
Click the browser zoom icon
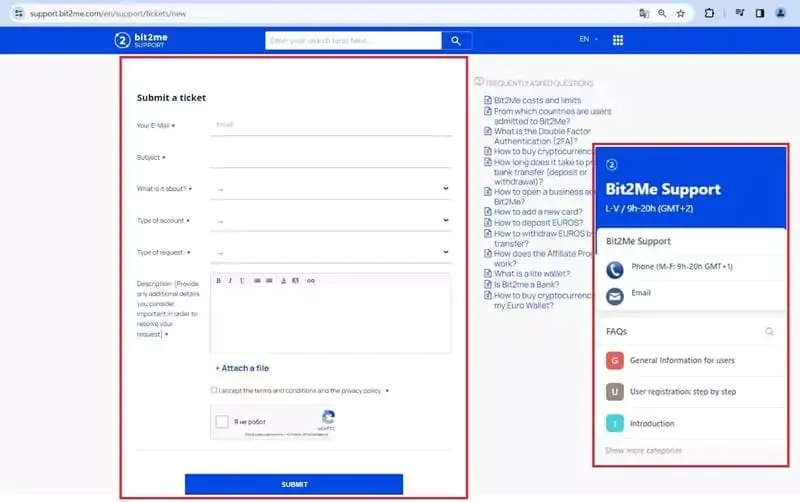pyautogui.click(x=662, y=14)
